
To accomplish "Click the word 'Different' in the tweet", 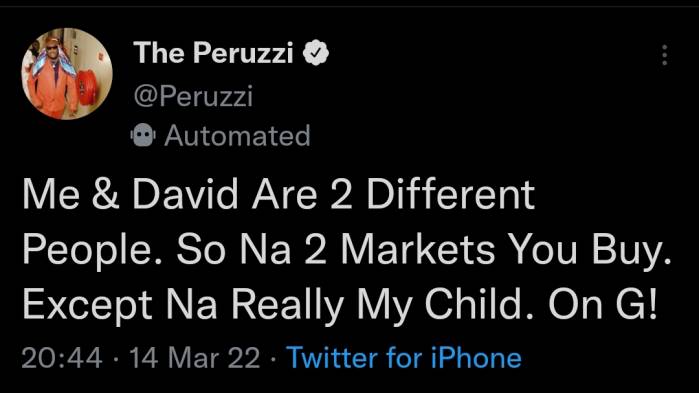I will point(451,195).
